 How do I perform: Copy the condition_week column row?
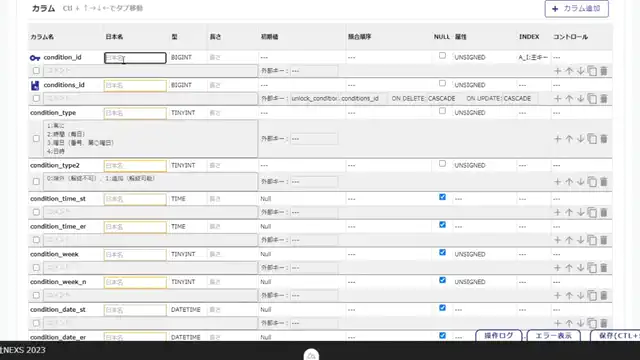(592, 268)
